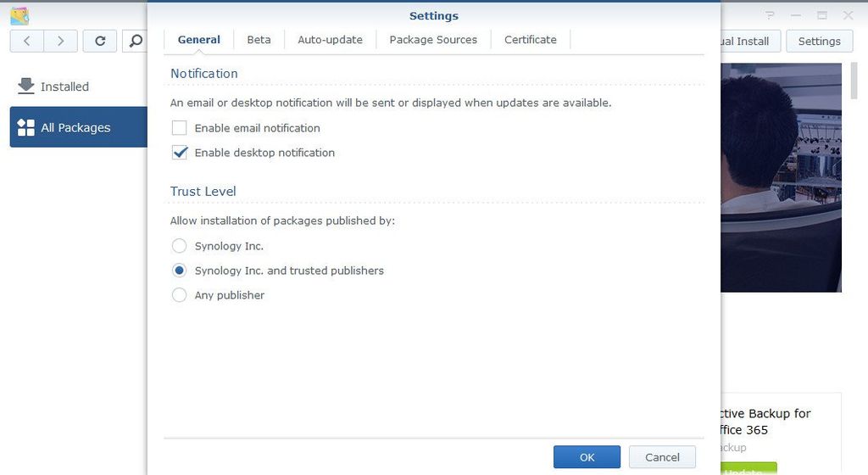868x475 pixels.
Task: Click the Package Center logo icon
Action: [x=19, y=15]
